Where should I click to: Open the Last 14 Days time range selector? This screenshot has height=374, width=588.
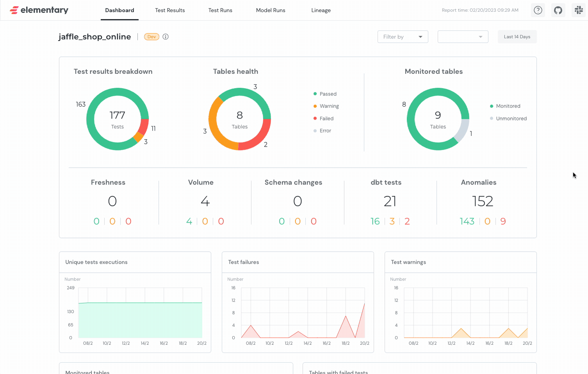tap(517, 36)
